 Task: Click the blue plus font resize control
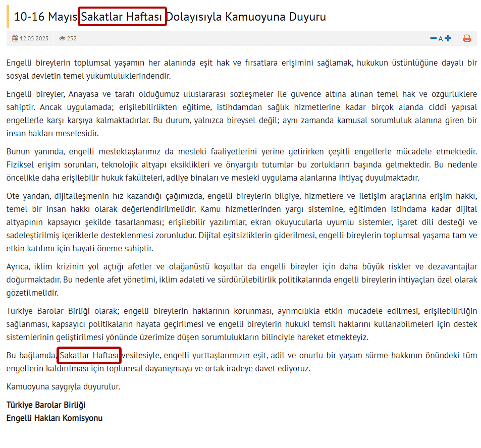(x=448, y=38)
